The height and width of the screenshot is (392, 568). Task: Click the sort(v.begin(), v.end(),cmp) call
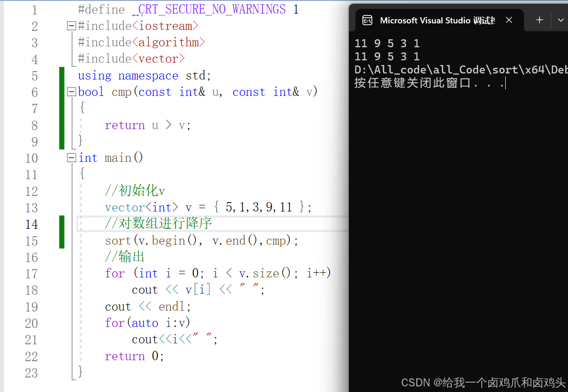[x=202, y=240]
